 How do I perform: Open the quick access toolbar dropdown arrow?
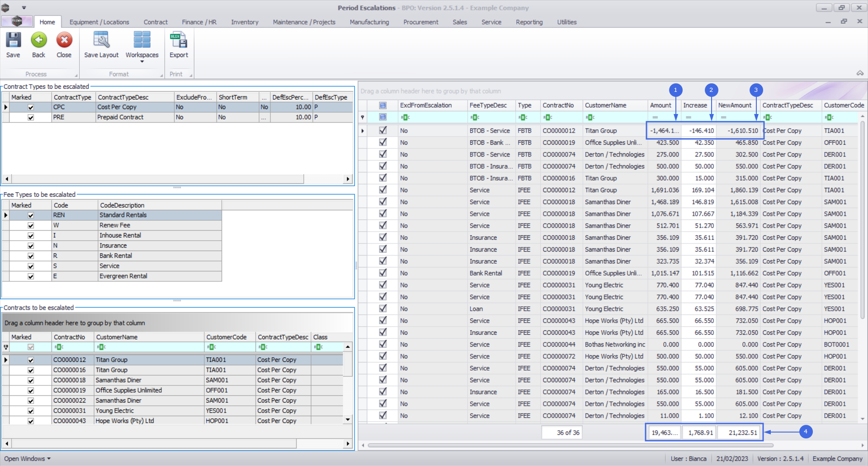[24, 8]
